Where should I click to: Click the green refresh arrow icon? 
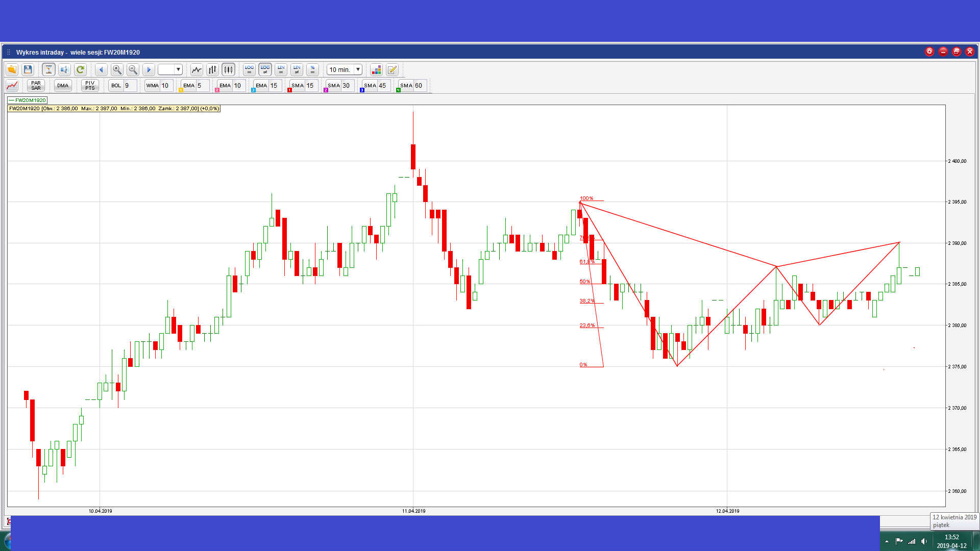coord(80,69)
